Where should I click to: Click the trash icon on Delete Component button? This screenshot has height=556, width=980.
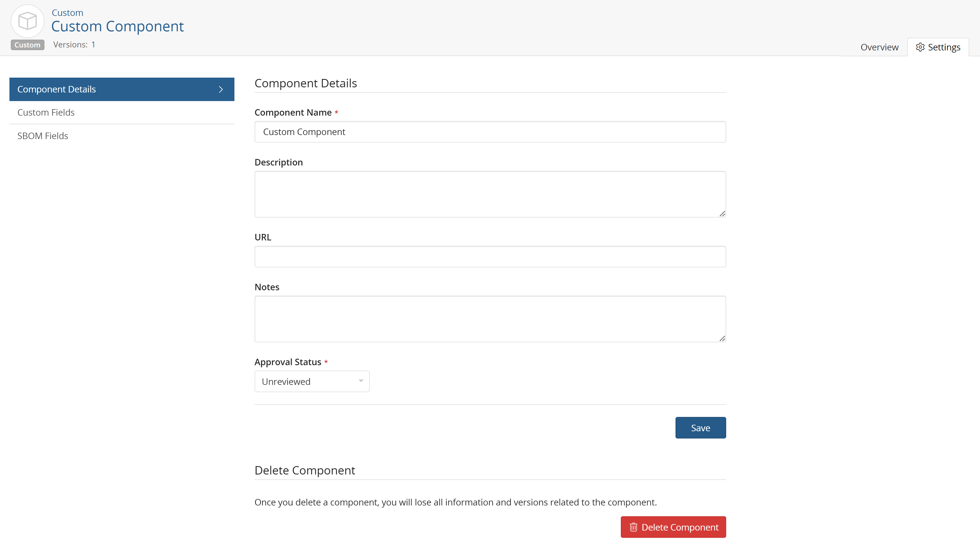633,527
